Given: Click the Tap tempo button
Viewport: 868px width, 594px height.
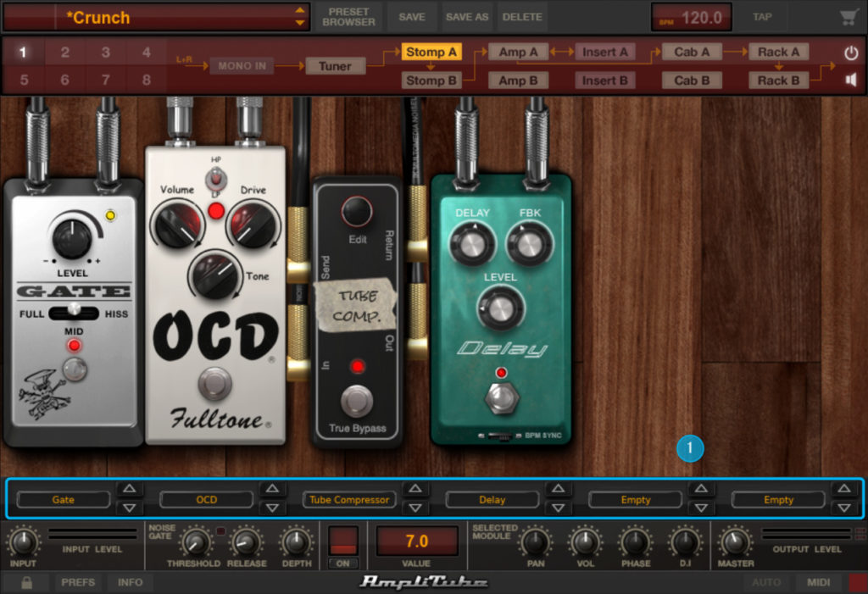Looking at the screenshot, I should (762, 17).
